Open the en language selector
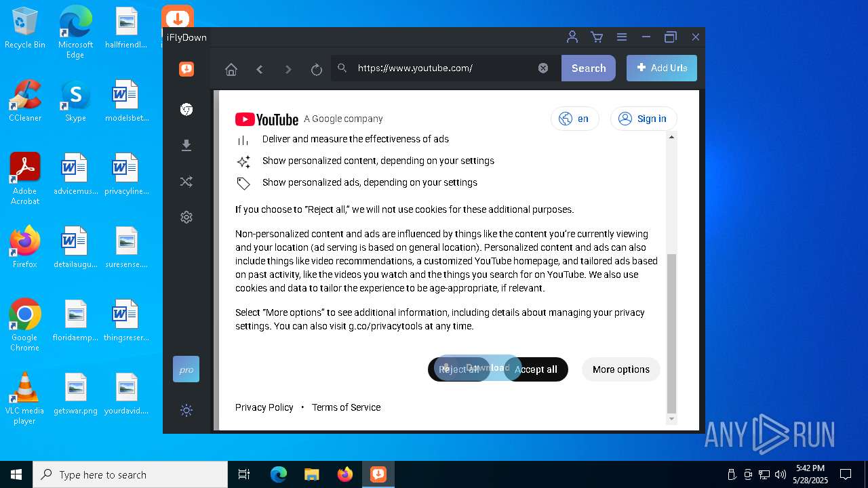Screen dimensions: 868x488 pos(575,119)
